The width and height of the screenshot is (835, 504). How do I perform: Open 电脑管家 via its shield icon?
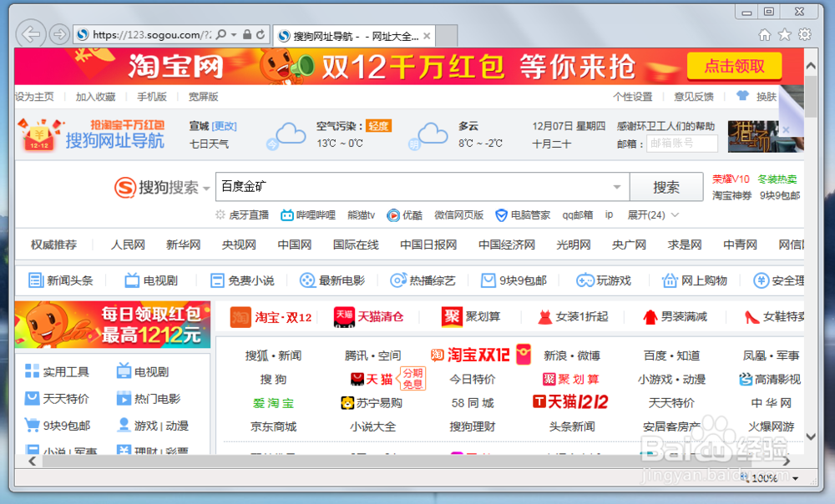click(x=502, y=214)
